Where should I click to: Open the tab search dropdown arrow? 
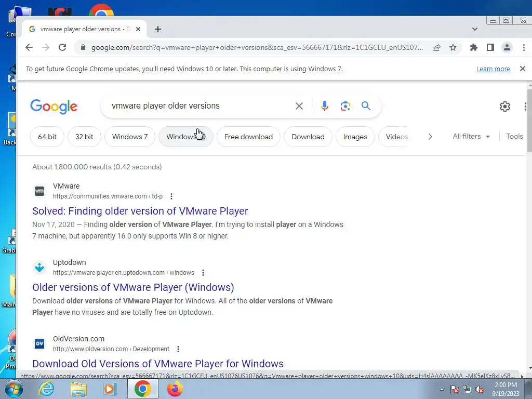[475, 29]
